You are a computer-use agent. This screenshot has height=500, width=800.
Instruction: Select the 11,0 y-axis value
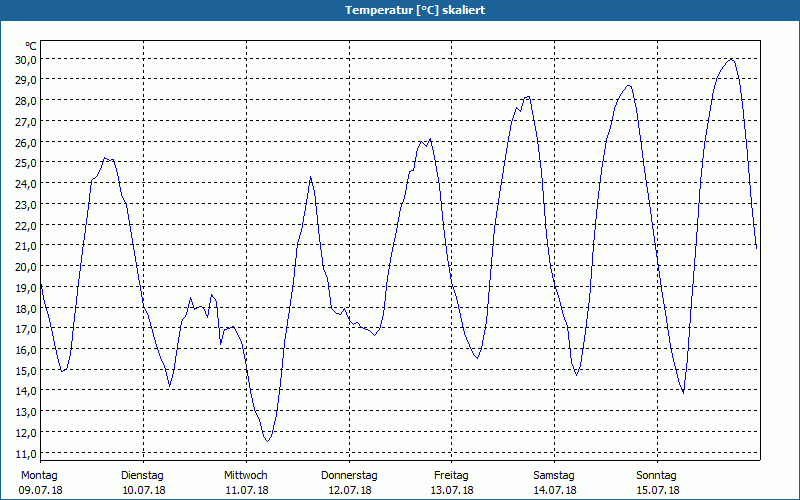26,454
